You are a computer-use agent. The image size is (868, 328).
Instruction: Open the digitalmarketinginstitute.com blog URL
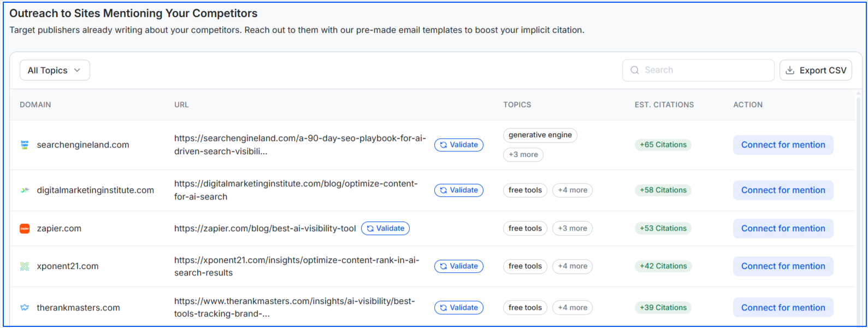[x=296, y=190]
